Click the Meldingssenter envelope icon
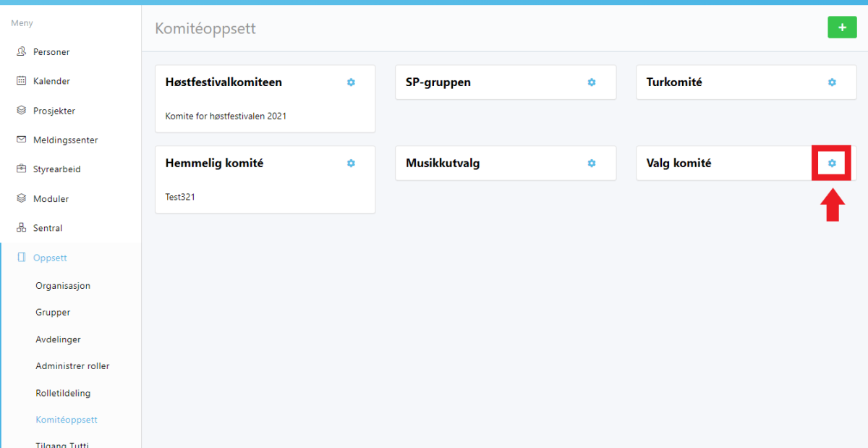This screenshot has width=868, height=448. tap(21, 140)
